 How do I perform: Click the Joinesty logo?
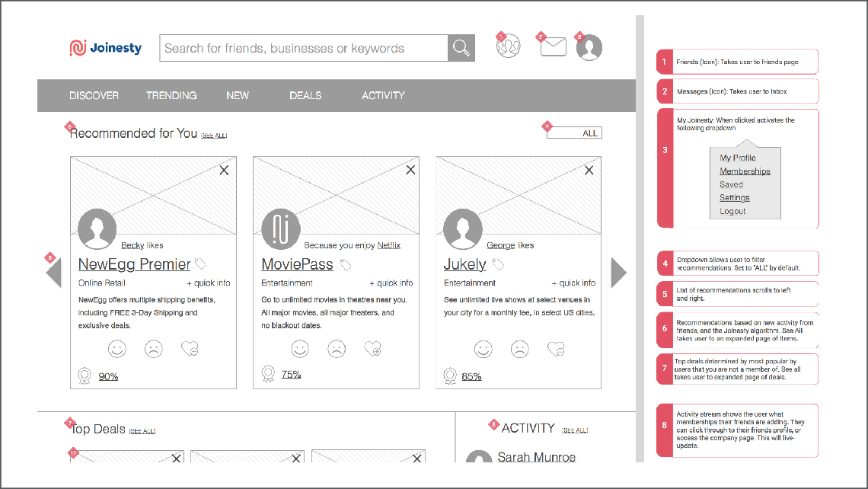105,48
